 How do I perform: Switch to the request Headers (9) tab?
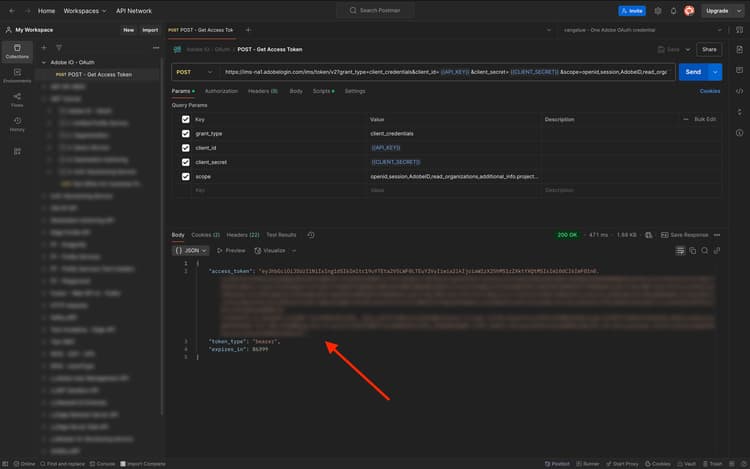263,91
